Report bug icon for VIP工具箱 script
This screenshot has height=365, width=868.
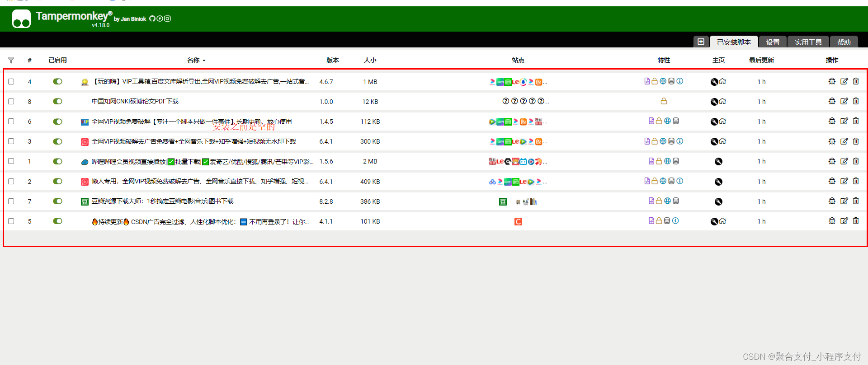832,81
